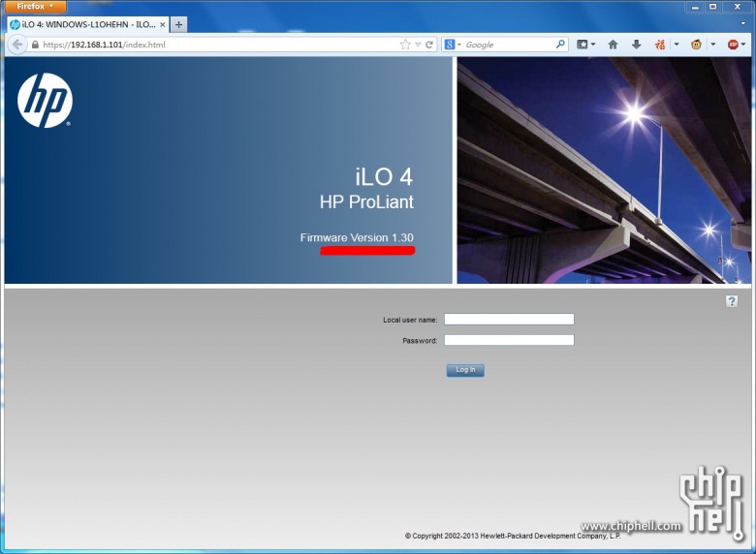
Task: Go to the browser home page icon
Action: (x=613, y=45)
